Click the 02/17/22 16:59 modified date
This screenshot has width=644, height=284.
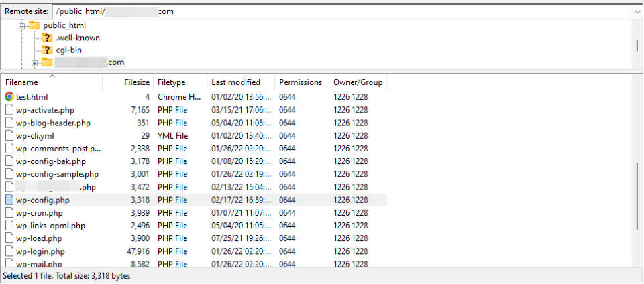point(241,200)
